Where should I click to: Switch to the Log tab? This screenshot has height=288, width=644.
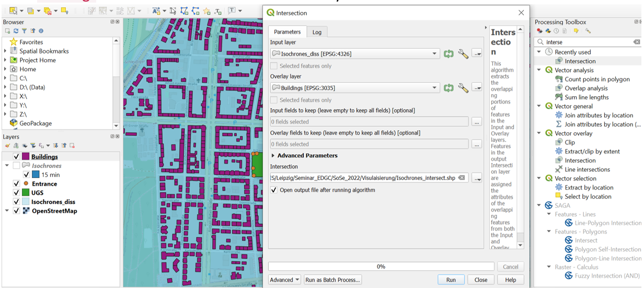pos(317,32)
